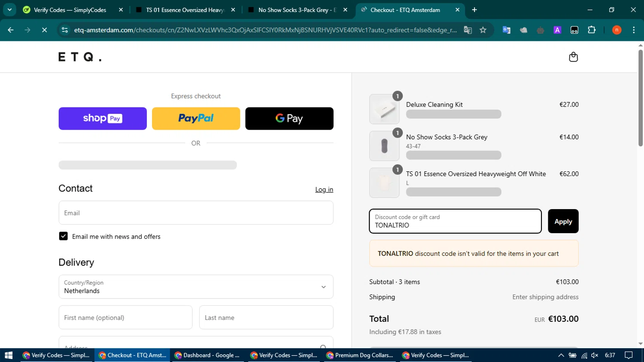Image resolution: width=644 pixels, height=362 pixels.
Task: Click the €103.00 total amount
Action: tap(563, 319)
